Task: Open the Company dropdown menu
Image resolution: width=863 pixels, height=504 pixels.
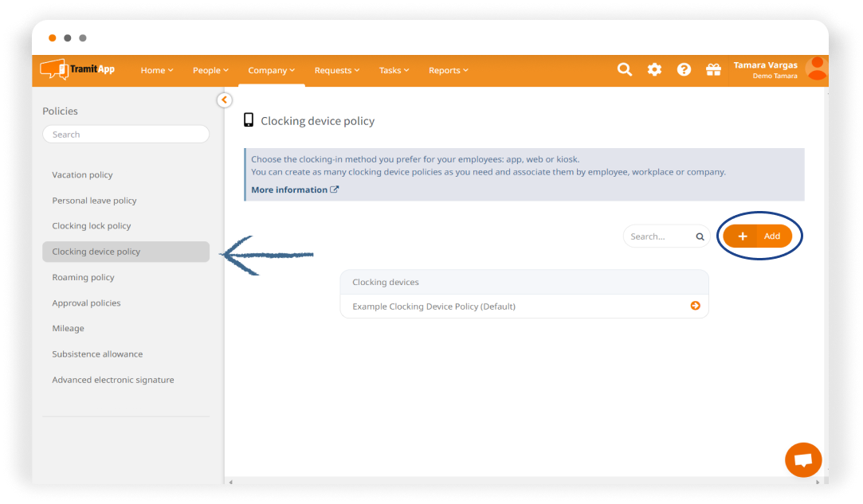Action: (271, 70)
